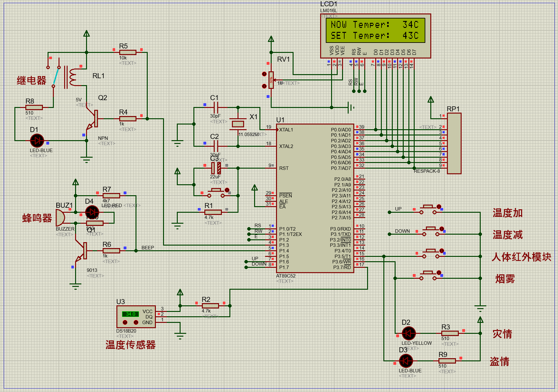Select pull-up resistor R2 near DS18B20
Image resolution: width=558 pixels, height=392 pixels.
pos(210,306)
